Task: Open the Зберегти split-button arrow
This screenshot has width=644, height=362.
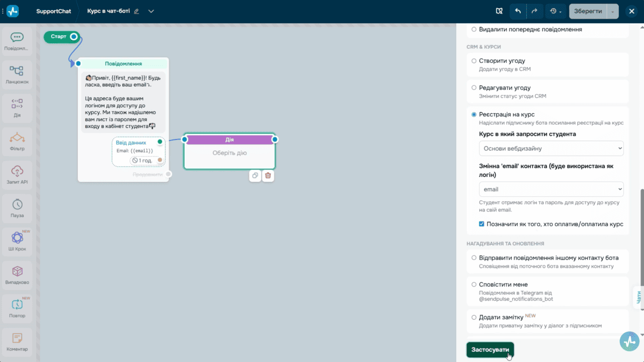Action: click(613, 11)
